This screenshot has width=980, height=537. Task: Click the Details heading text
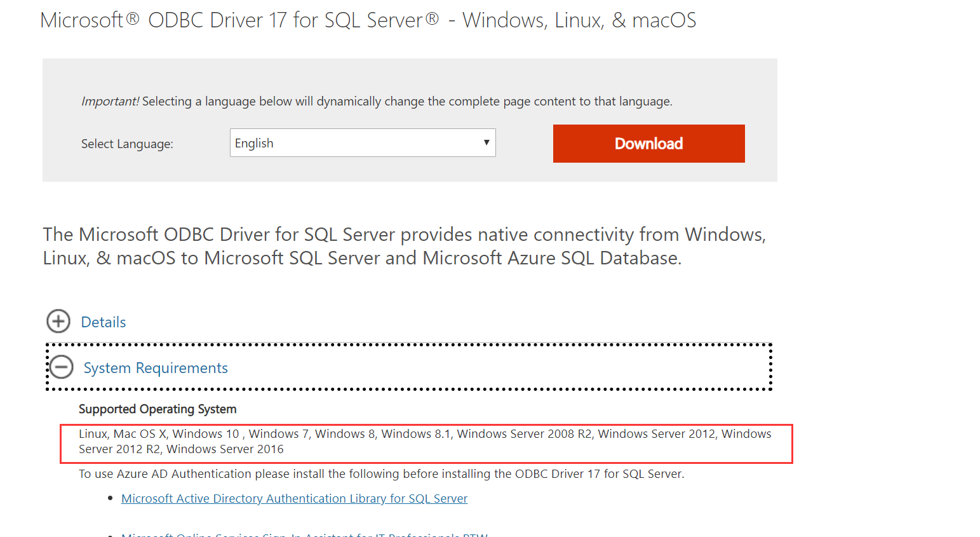[x=103, y=322]
